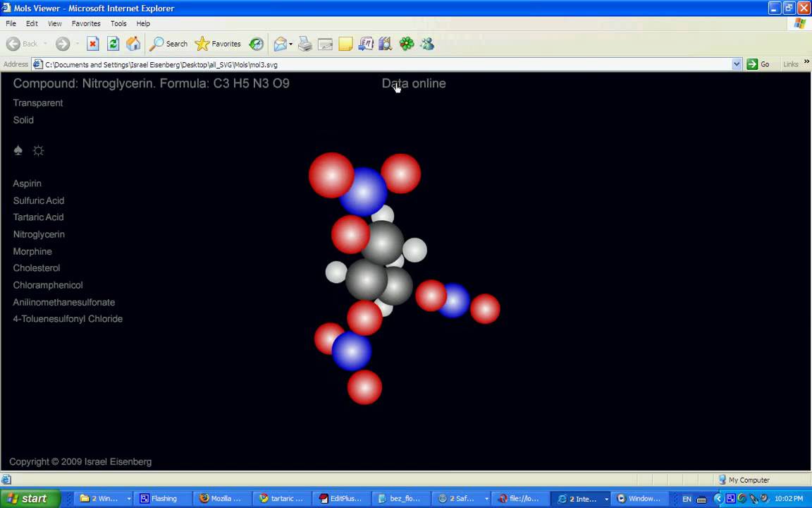This screenshot has width=812, height=508.
Task: Open the Forward button history dropdown arrow
Action: [77, 44]
